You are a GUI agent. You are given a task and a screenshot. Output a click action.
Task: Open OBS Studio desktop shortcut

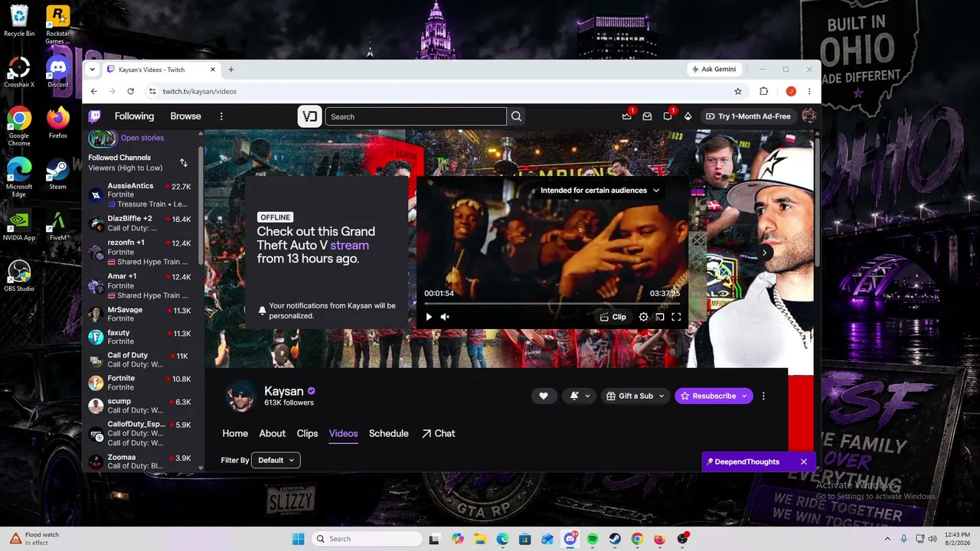(19, 275)
